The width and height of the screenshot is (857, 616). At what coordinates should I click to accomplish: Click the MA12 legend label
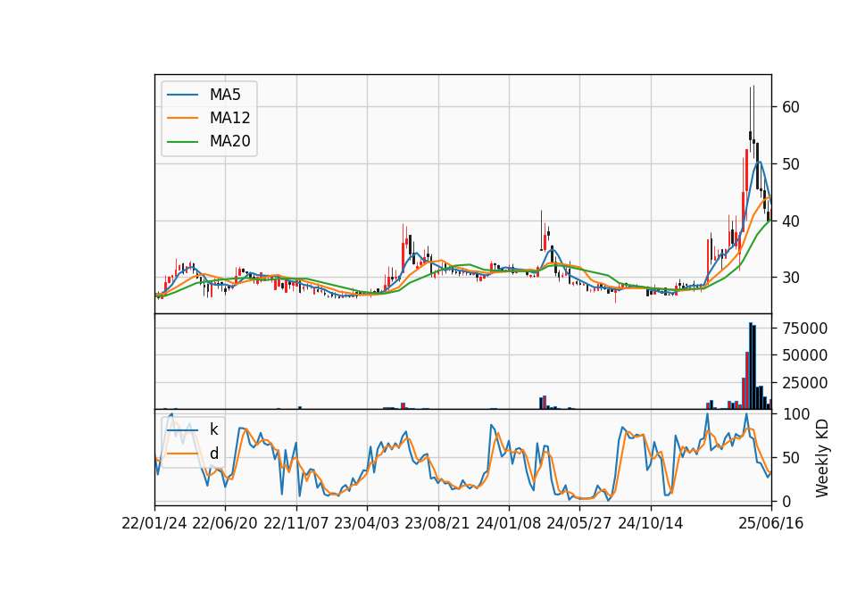coord(229,118)
